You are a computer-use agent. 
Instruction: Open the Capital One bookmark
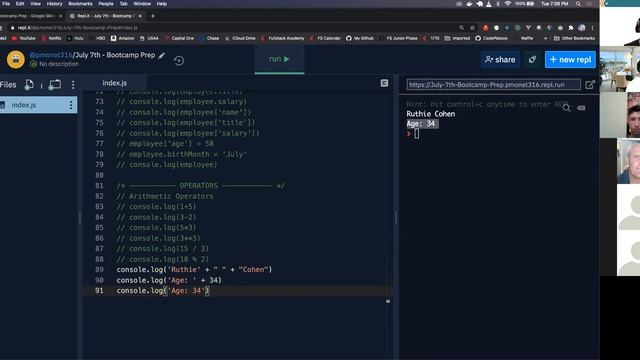180,38
